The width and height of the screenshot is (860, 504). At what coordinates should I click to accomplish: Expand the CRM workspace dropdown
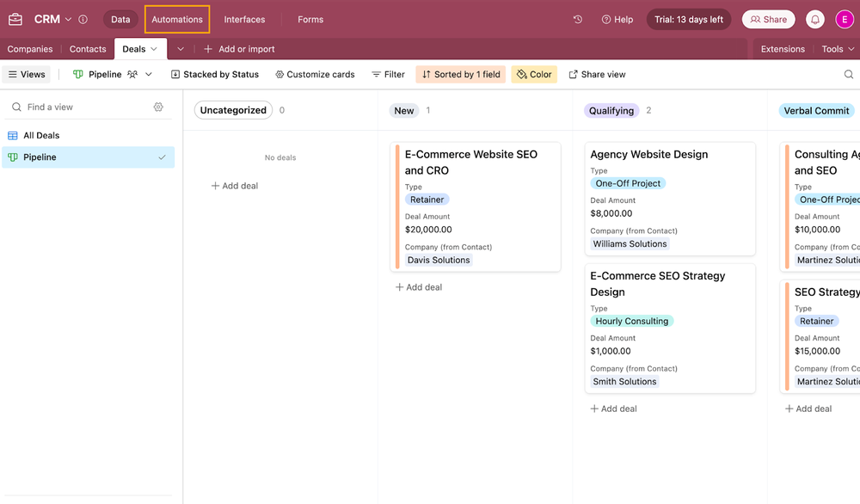pos(68,19)
